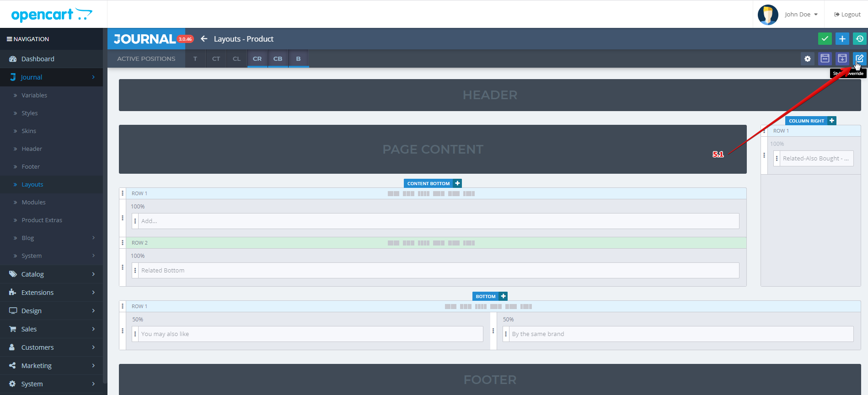Open layout settings gear icon
This screenshot has width=868, height=395.
pyautogui.click(x=808, y=59)
